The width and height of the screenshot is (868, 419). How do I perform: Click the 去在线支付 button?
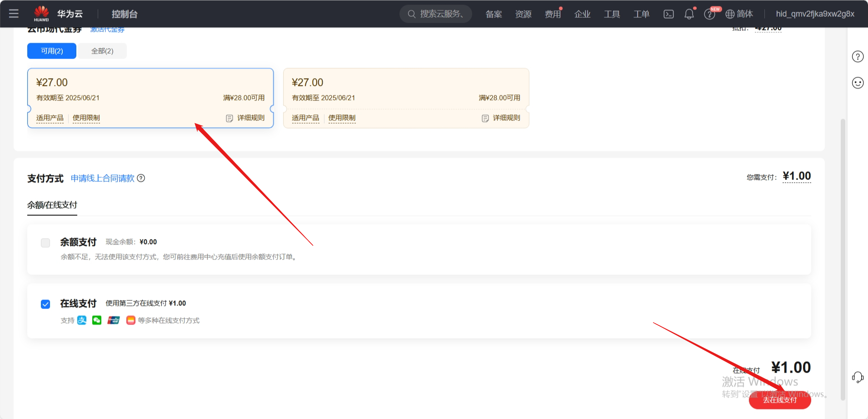click(x=779, y=400)
